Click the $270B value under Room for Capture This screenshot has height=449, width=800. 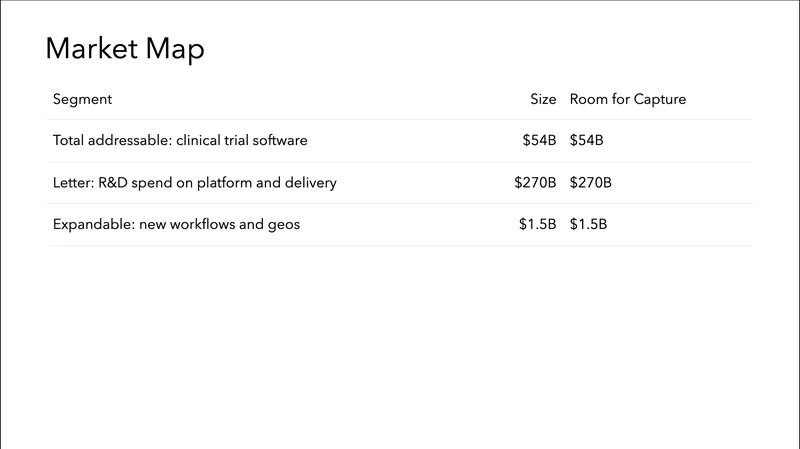pyautogui.click(x=590, y=183)
